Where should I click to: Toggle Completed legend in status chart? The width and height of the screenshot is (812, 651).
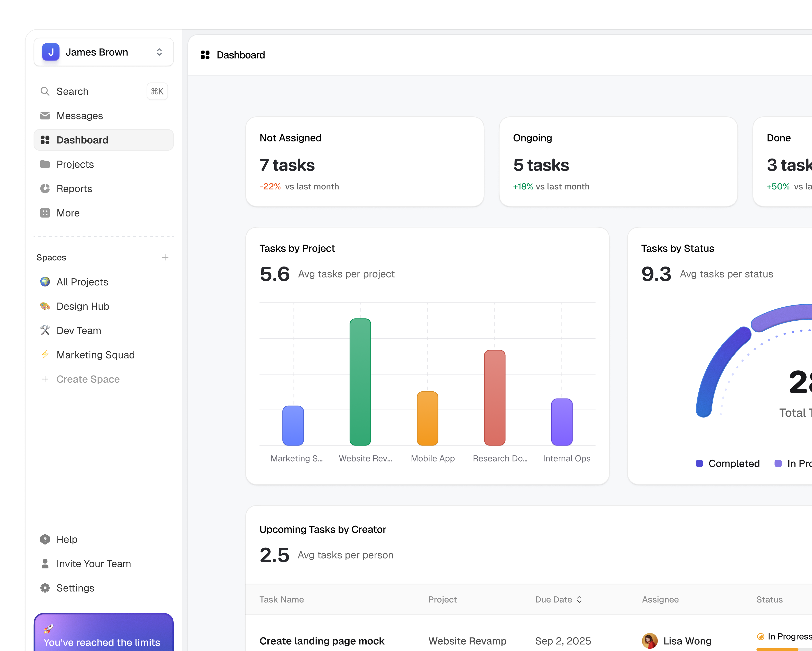click(x=728, y=464)
